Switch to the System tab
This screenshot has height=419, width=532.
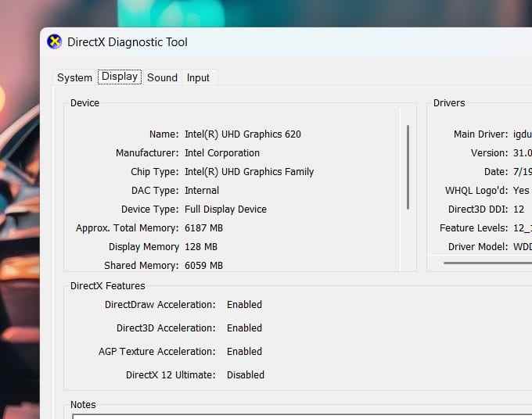74,77
